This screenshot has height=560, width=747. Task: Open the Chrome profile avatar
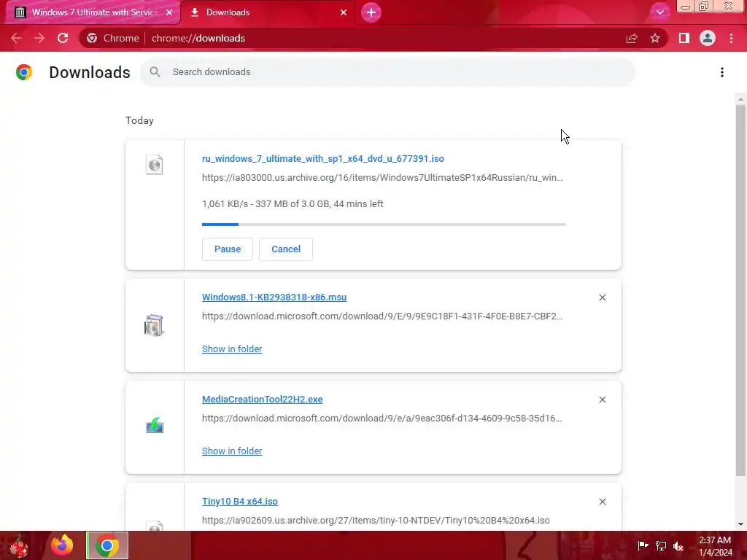[x=708, y=38]
